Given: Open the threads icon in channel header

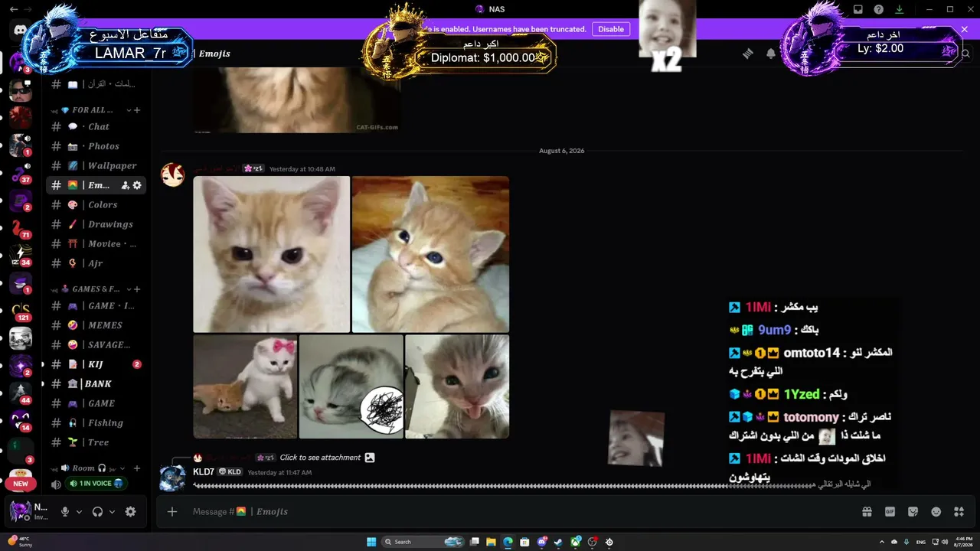Looking at the screenshot, I should click(x=748, y=54).
